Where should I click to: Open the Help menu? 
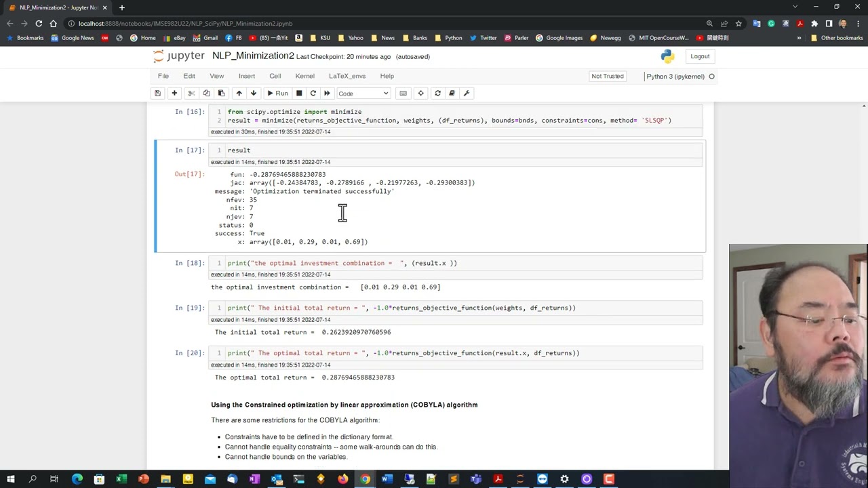pos(387,76)
